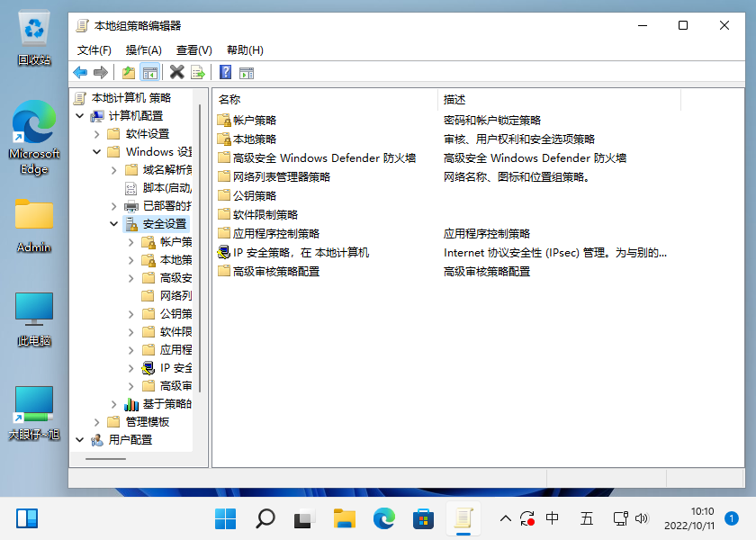Click the Export list toolbar icon
Image resolution: width=756 pixels, height=540 pixels.
tap(197, 72)
